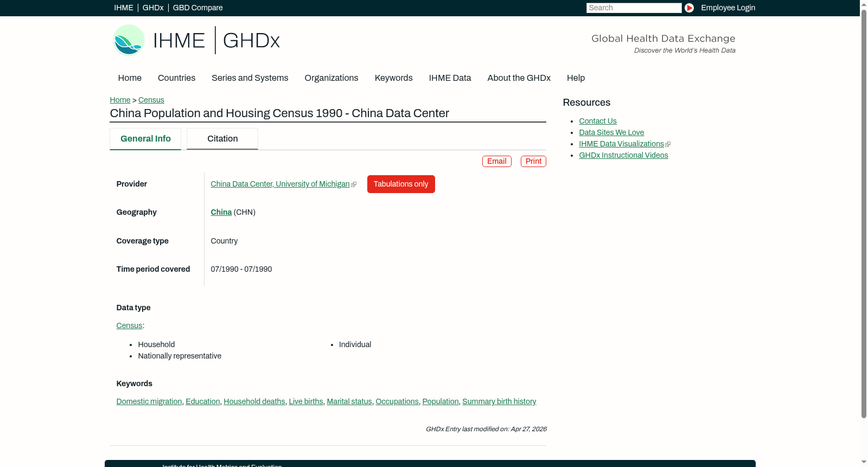868x467 pixels.
Task: Open the Census data type link
Action: point(129,325)
